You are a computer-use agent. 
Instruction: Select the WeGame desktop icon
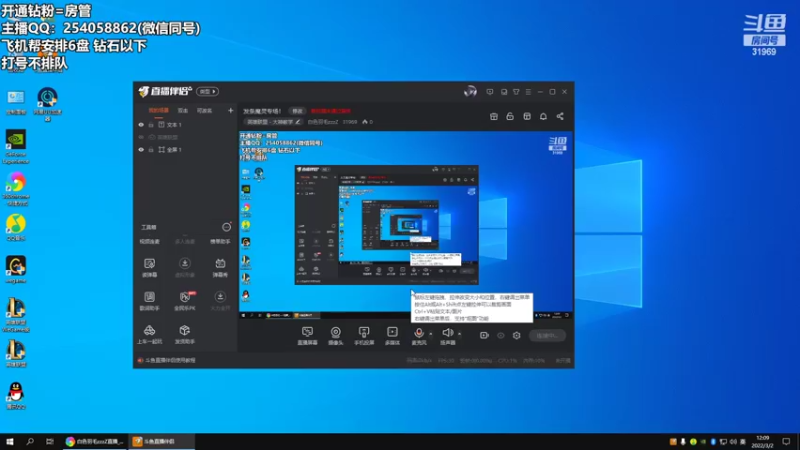click(16, 269)
